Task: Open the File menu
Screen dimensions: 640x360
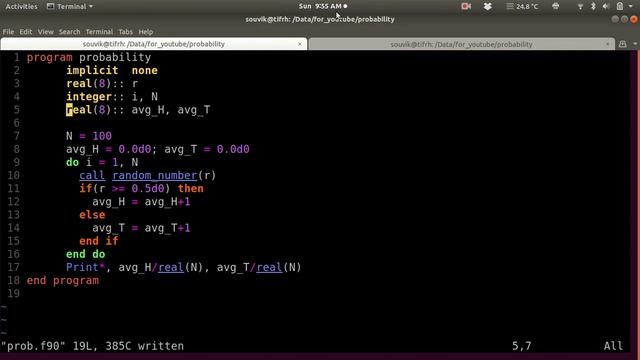Action: click(x=8, y=31)
